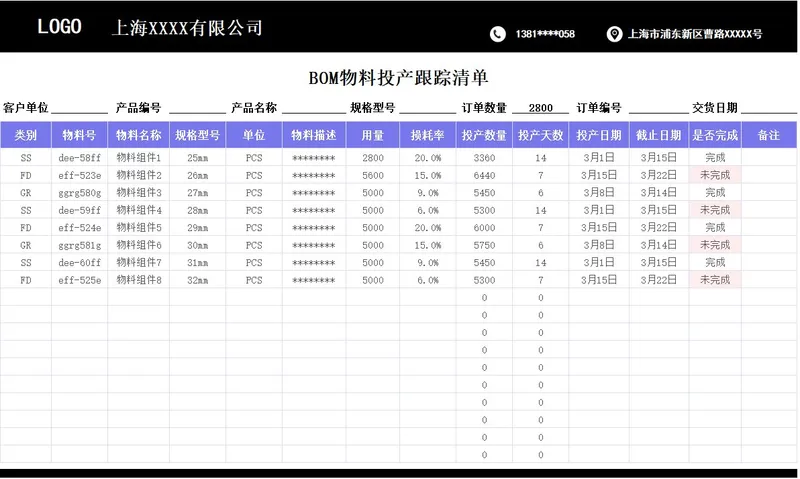800x479 pixels.
Task: Select the 用量 column header
Action: click(x=372, y=135)
